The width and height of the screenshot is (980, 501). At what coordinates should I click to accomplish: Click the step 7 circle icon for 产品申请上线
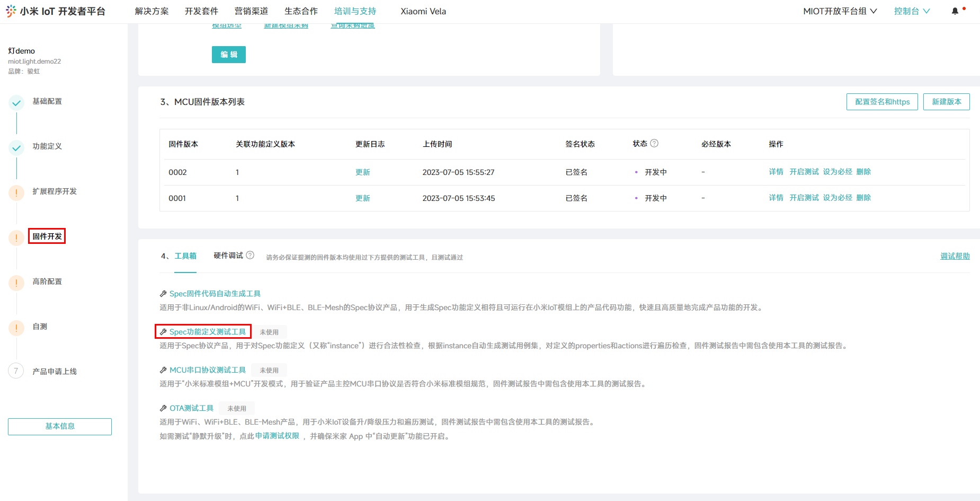click(16, 371)
